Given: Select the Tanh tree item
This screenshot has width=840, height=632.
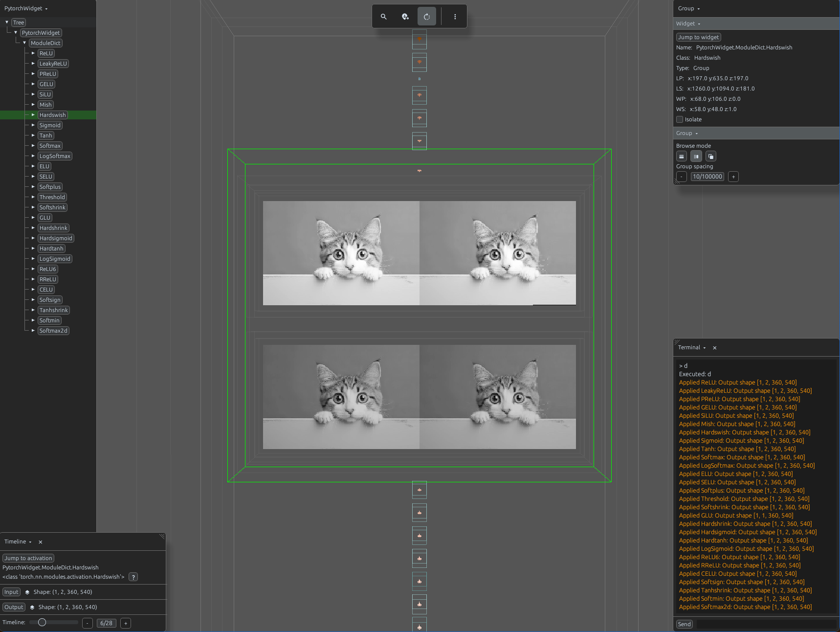Looking at the screenshot, I should point(46,135).
